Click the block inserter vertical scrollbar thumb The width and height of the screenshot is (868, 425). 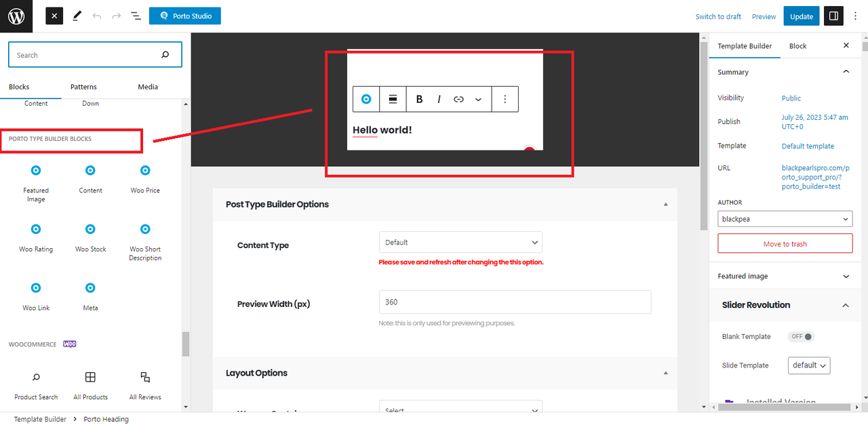[186, 344]
